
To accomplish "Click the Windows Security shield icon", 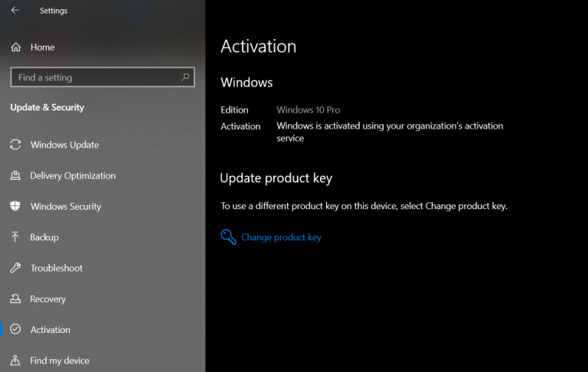I will coord(15,206).
